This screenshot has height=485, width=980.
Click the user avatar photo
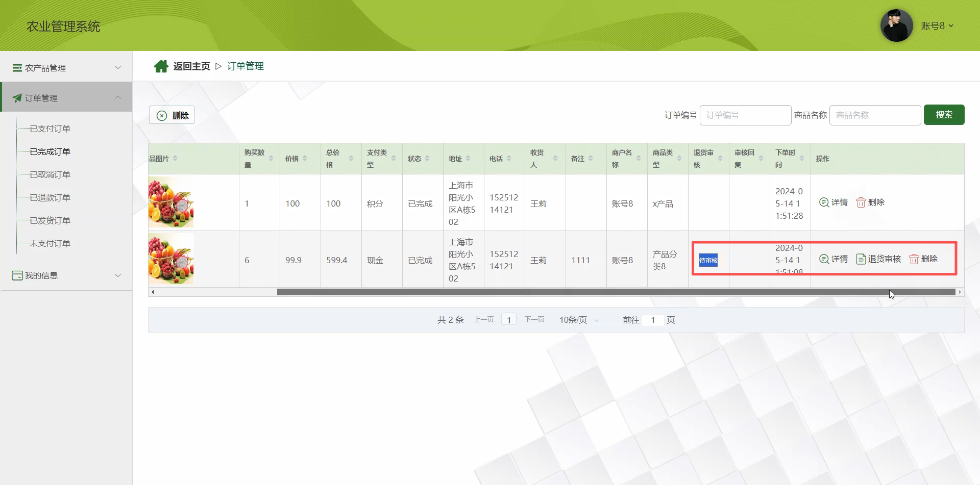pos(896,25)
